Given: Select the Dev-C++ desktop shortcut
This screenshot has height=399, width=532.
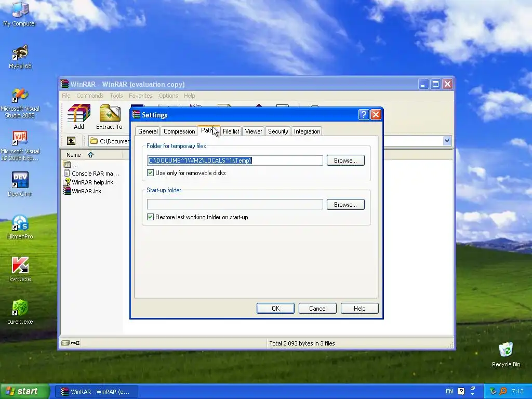Looking at the screenshot, I should click(x=20, y=184).
